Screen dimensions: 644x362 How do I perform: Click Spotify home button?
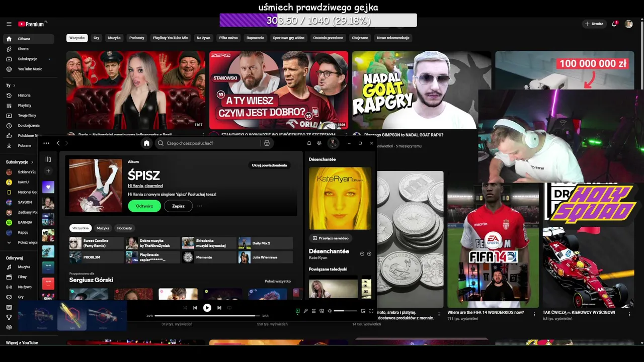146,143
